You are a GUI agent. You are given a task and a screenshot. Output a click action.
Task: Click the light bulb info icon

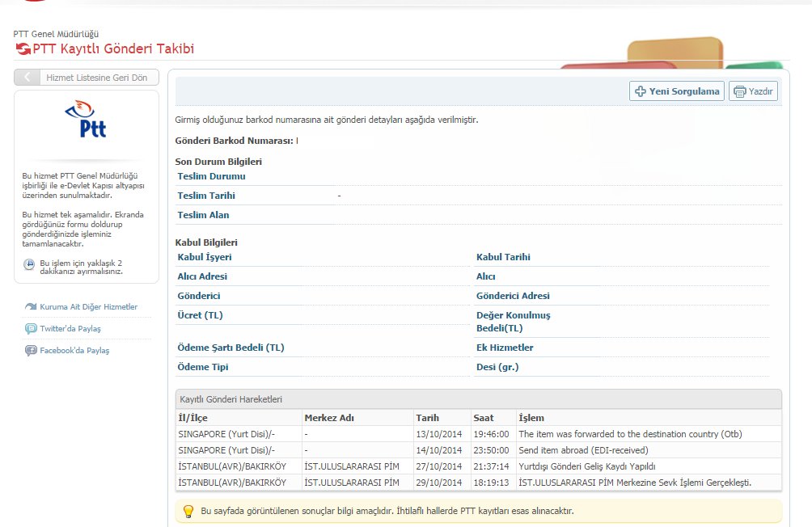pos(188,512)
